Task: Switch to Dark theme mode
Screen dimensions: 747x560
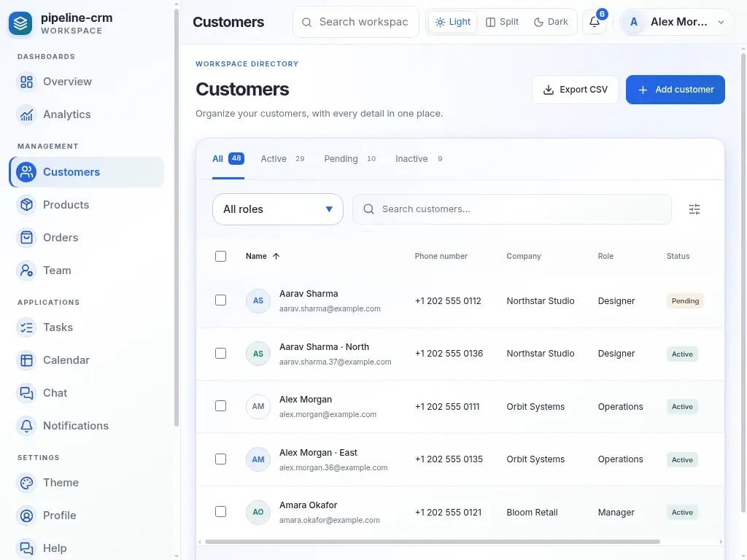Action: click(551, 22)
